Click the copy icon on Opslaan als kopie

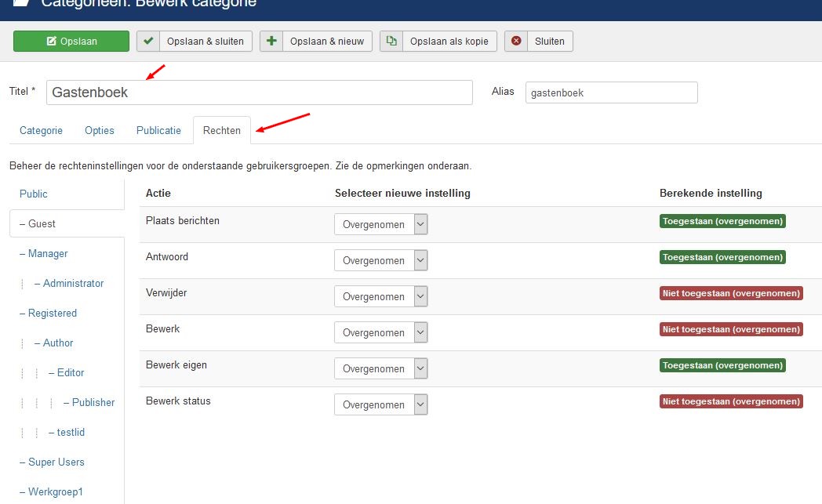[x=391, y=42]
